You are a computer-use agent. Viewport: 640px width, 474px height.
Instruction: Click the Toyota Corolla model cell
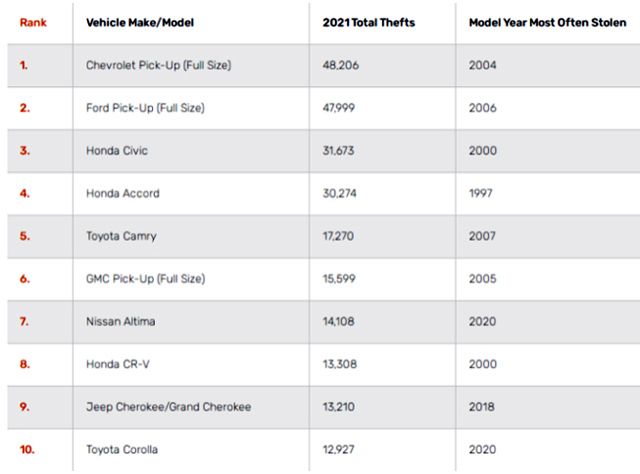tap(122, 450)
